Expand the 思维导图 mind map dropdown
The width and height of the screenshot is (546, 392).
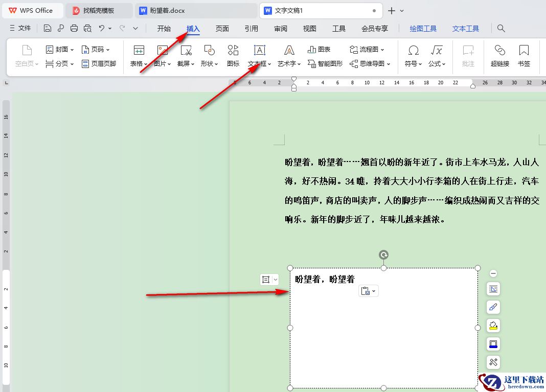pyautogui.click(x=389, y=64)
